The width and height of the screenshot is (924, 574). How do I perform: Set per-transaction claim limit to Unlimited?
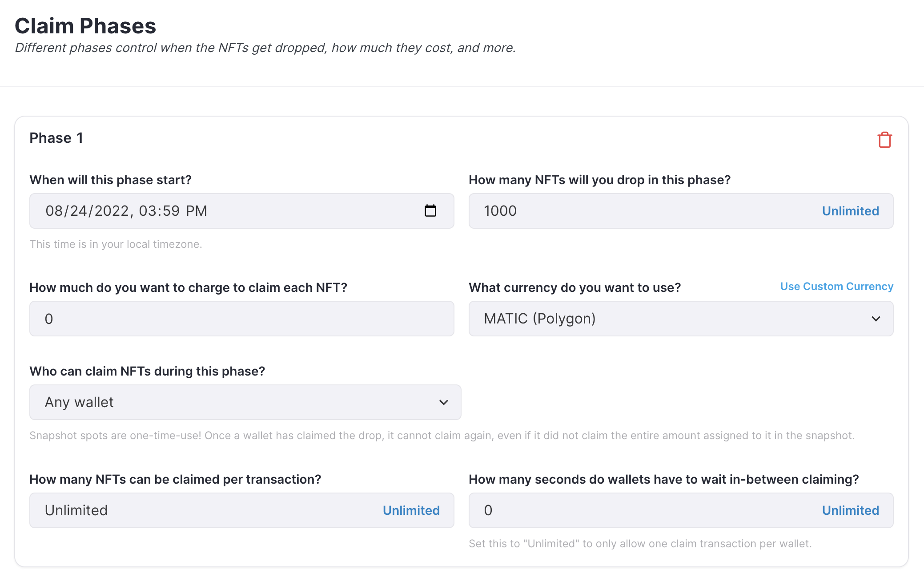point(411,510)
